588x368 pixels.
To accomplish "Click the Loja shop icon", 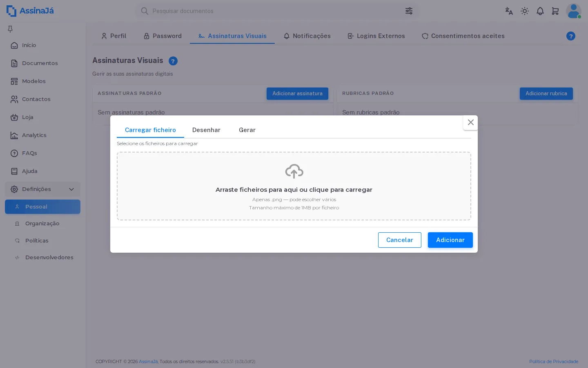I will (x=14, y=117).
